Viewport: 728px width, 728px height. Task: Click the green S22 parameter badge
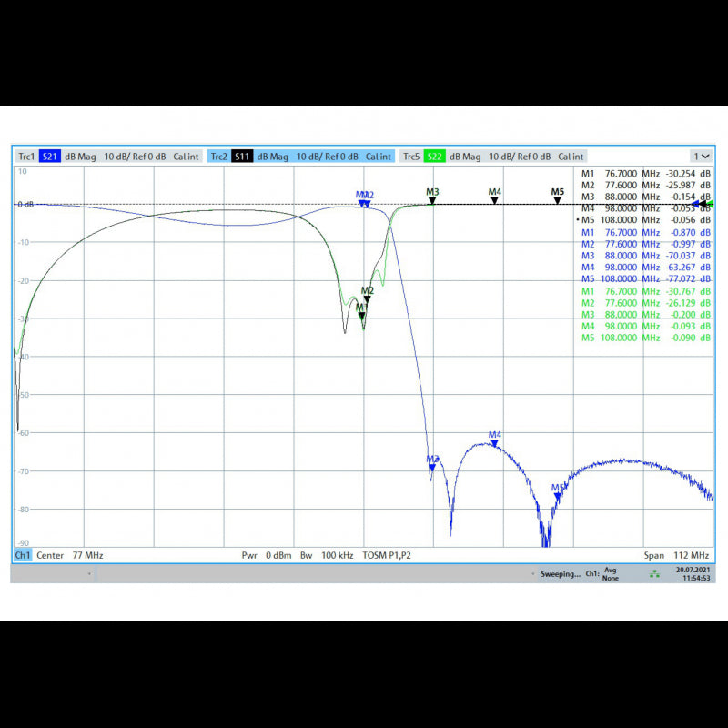[435, 157]
